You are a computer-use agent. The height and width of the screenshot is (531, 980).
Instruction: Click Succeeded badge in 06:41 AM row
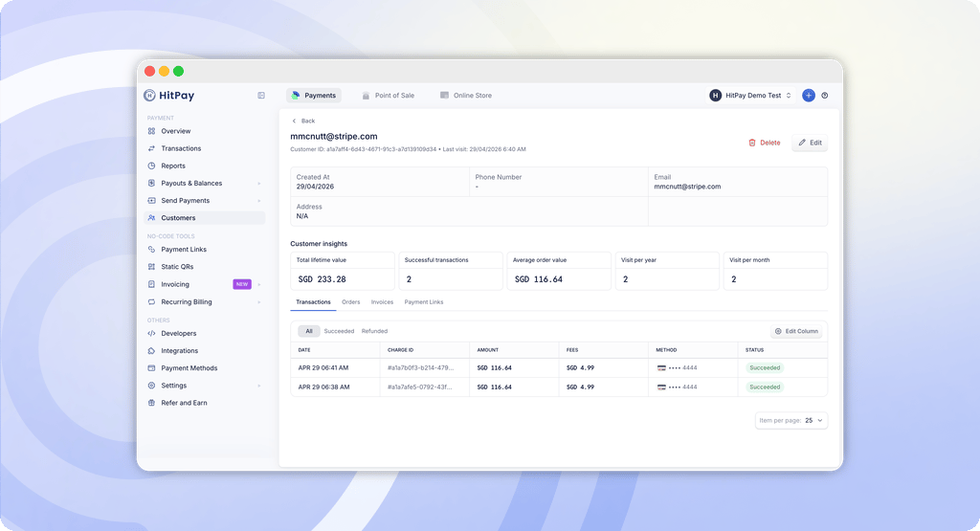point(765,368)
